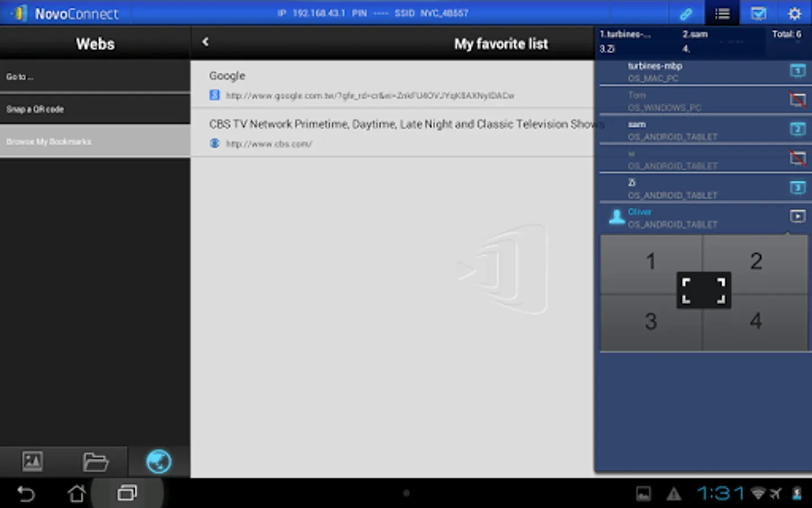The height and width of the screenshot is (508, 812).
Task: Tap the warning triangle in status bar
Action: (x=674, y=494)
